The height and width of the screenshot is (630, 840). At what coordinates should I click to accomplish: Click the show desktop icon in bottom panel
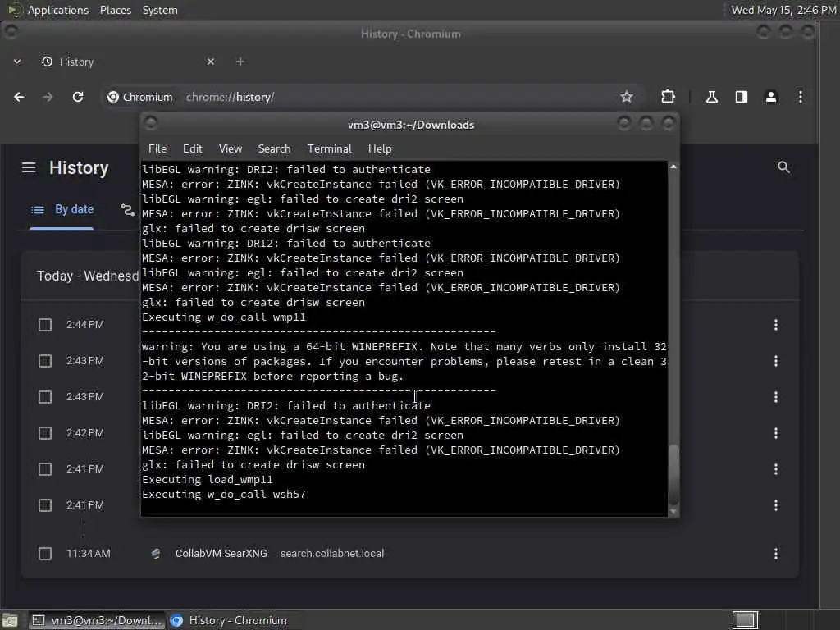pos(10,620)
